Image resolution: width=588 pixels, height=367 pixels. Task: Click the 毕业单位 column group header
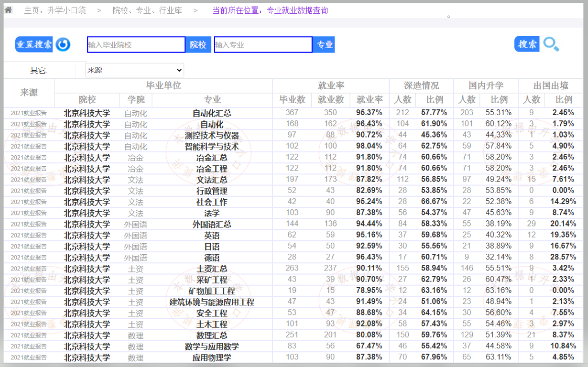[x=163, y=85]
